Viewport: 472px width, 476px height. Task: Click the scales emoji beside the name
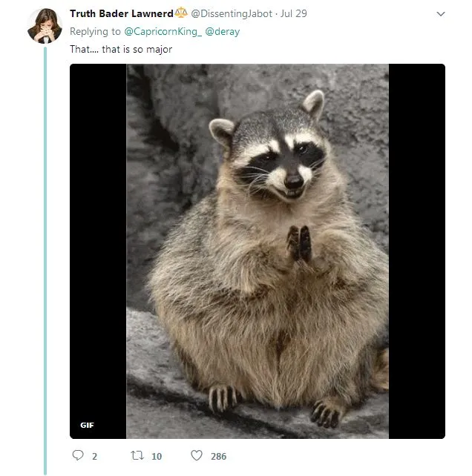tap(181, 13)
